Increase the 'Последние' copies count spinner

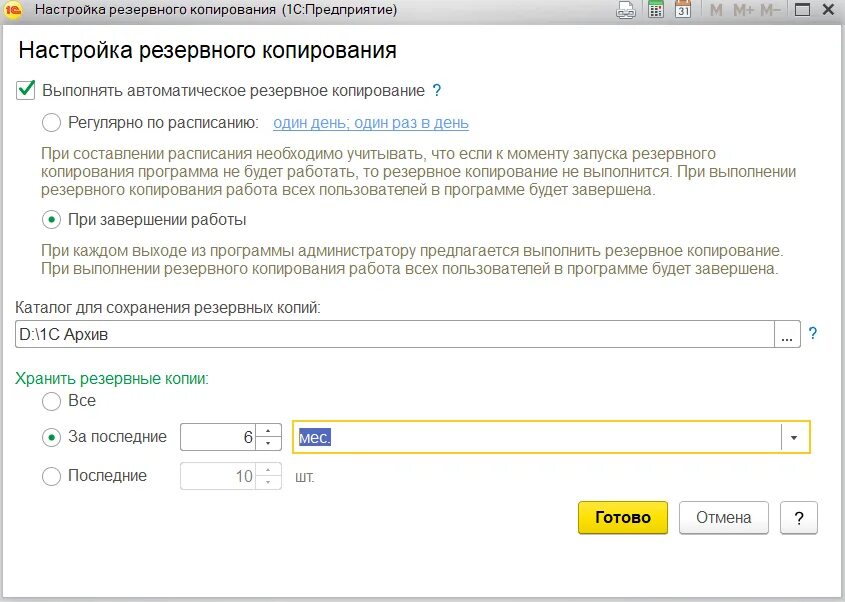pos(268,470)
